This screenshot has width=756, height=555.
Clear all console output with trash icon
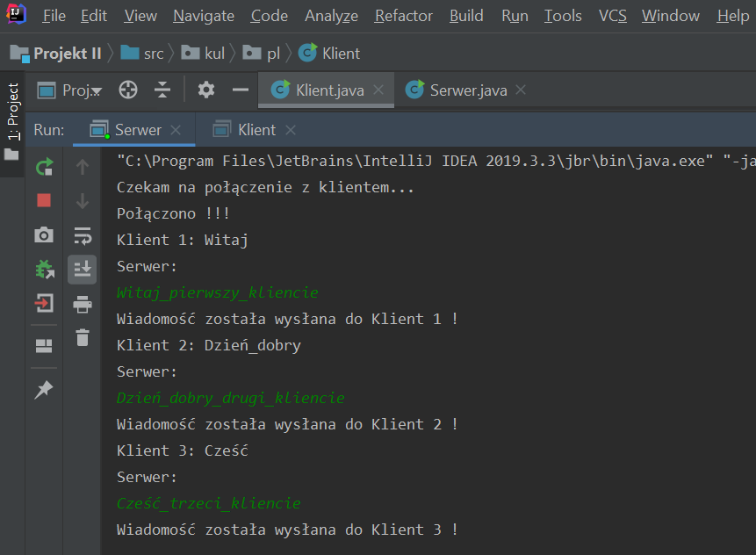point(83,337)
